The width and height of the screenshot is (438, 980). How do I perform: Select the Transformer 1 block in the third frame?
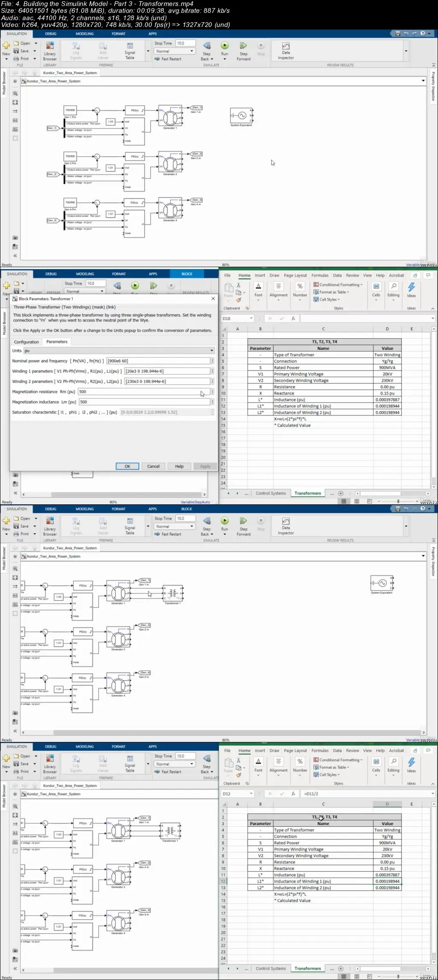pos(173,593)
